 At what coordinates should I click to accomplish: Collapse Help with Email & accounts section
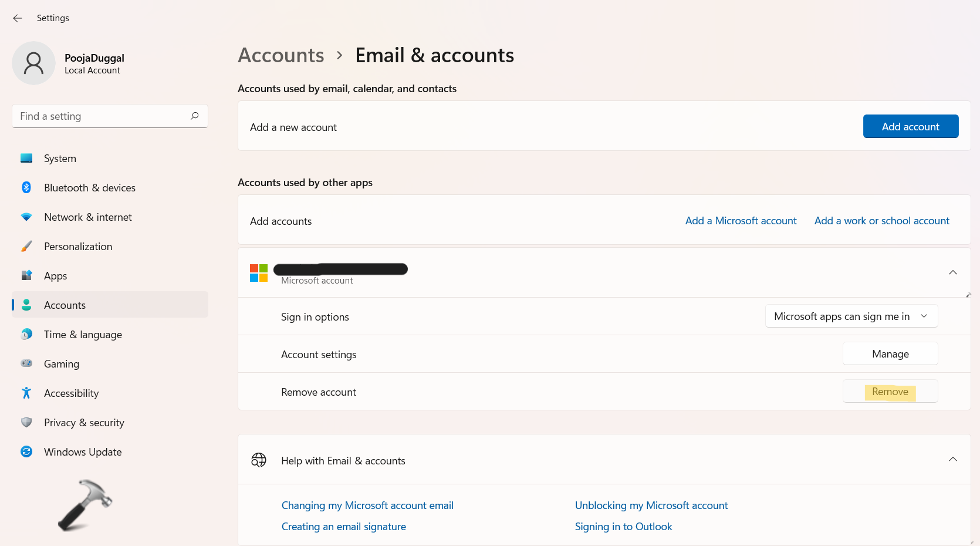952,460
